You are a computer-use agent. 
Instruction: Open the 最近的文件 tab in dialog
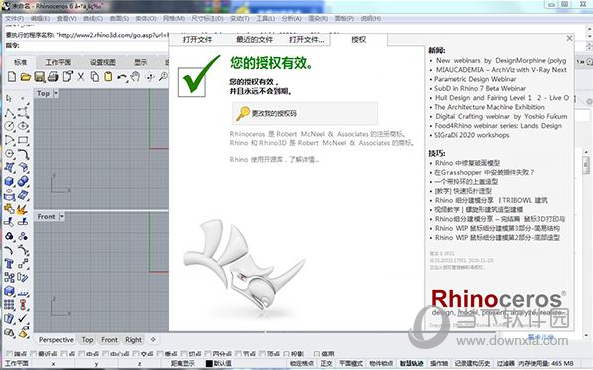click(x=254, y=39)
